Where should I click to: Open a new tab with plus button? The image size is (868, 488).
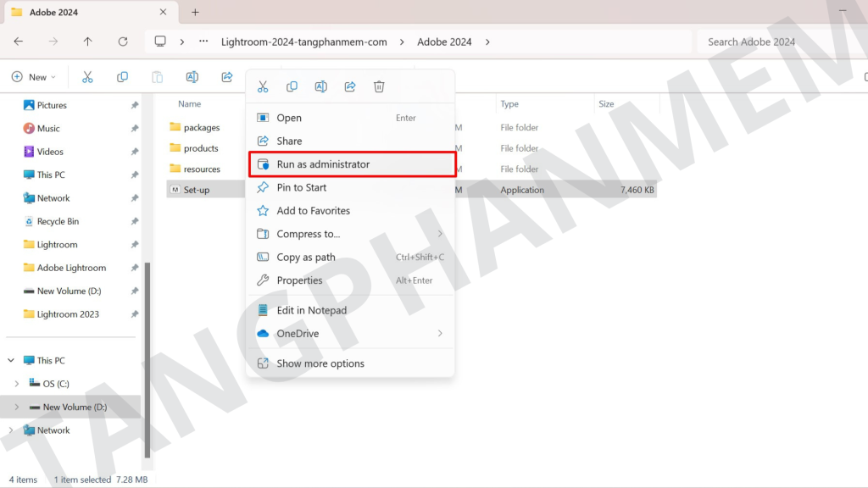195,13
